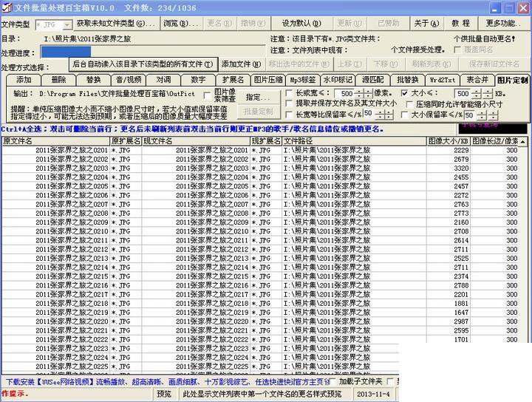
Task: Click the greyed 保存新旧文件名 button
Action: click(x=494, y=64)
